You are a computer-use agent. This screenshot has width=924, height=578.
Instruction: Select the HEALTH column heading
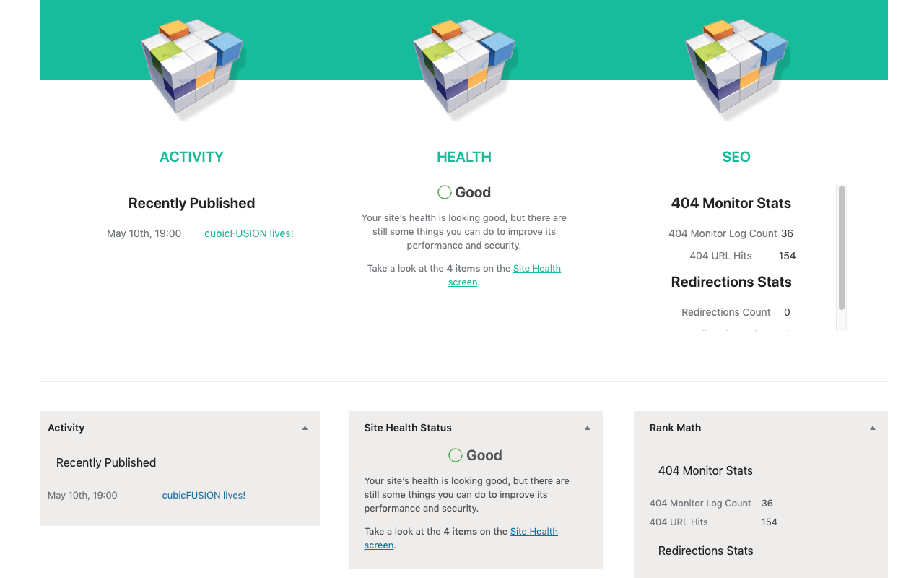[464, 157]
